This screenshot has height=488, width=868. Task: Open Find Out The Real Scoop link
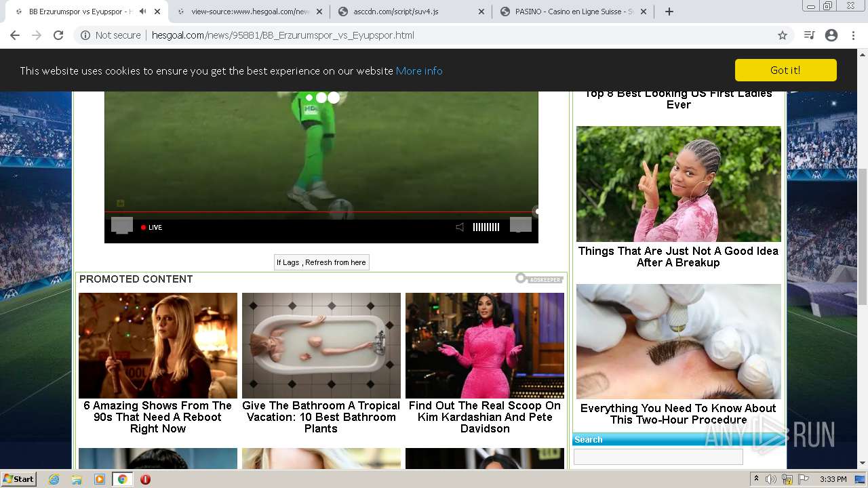pos(485,417)
